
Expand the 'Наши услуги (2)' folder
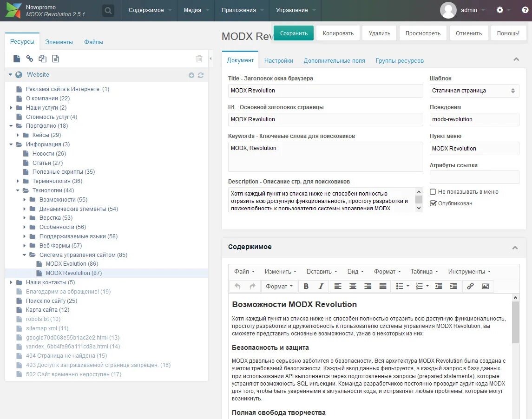tap(11, 108)
